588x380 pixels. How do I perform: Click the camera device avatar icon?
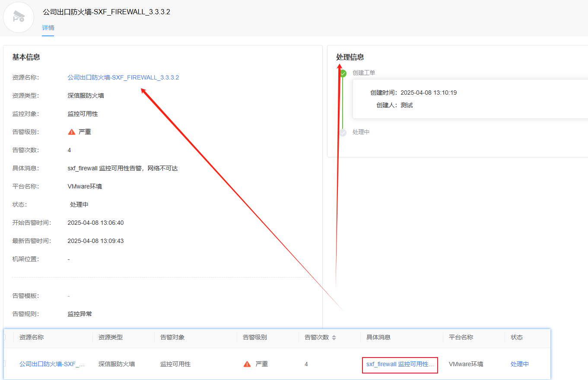pos(19,17)
